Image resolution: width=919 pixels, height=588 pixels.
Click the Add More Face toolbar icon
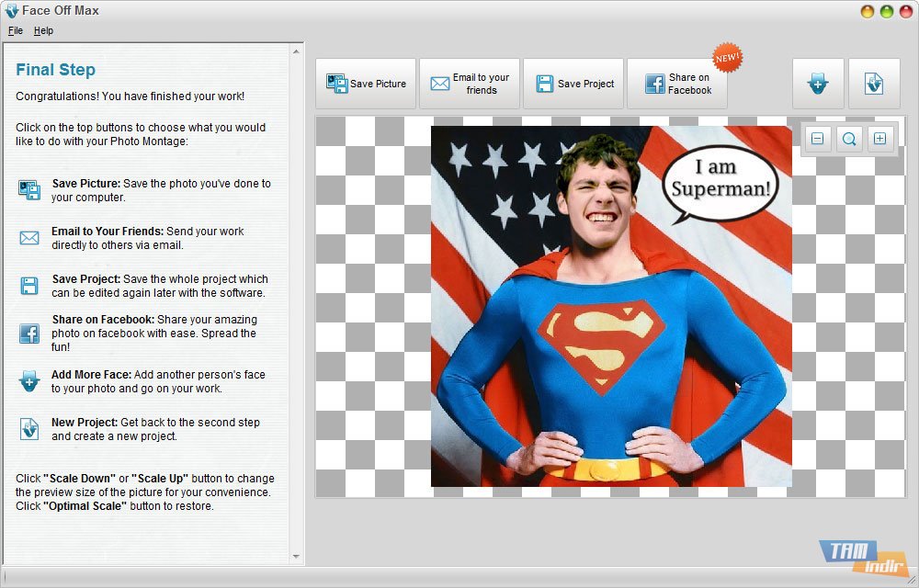click(818, 84)
